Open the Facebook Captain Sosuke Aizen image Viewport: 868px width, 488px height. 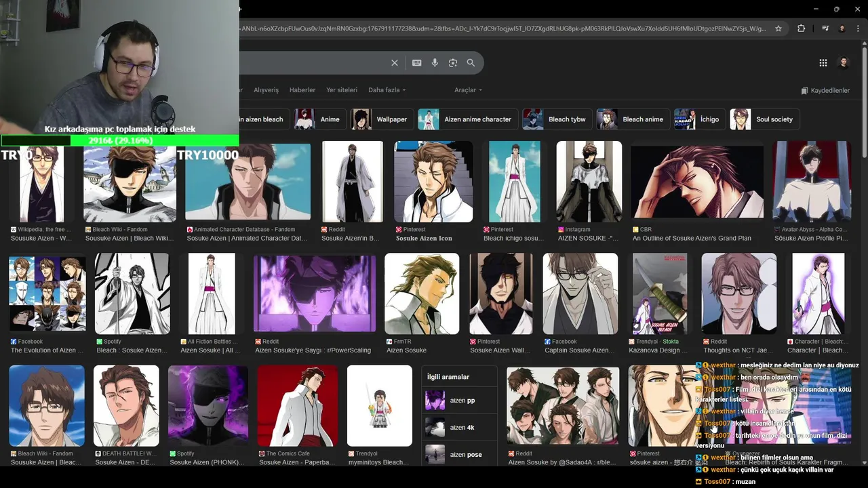pos(580,293)
